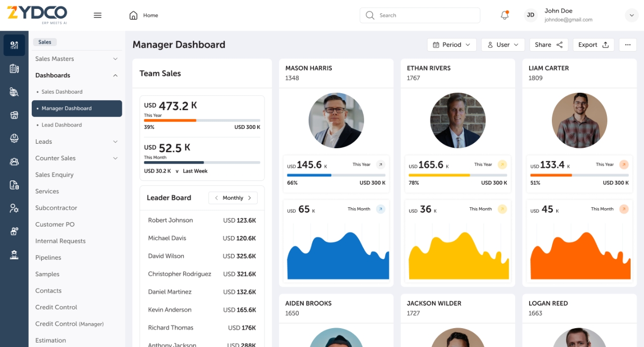Click the globe with magnifier sidebar icon
The height and width of the screenshot is (347, 644).
[14, 92]
